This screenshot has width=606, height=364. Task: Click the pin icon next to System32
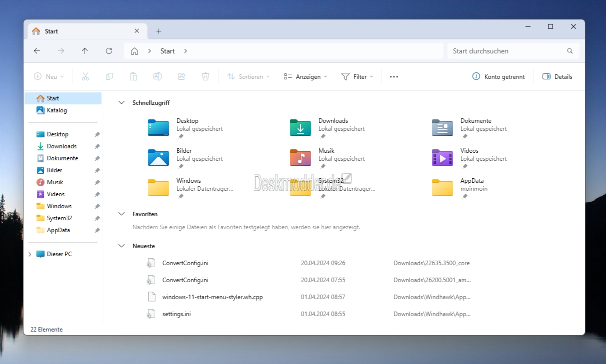(x=97, y=218)
